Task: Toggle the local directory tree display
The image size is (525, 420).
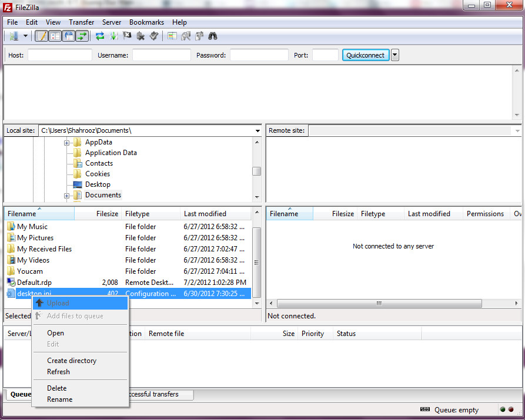Action: [55, 36]
